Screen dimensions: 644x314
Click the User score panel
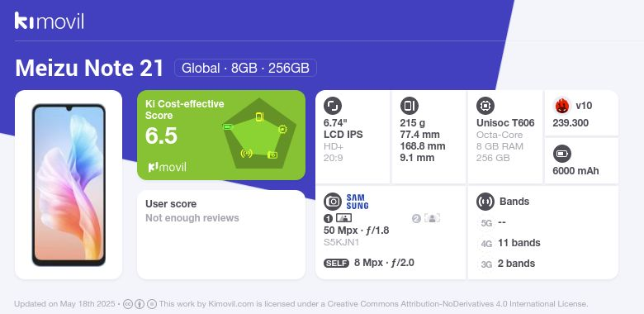coord(221,235)
